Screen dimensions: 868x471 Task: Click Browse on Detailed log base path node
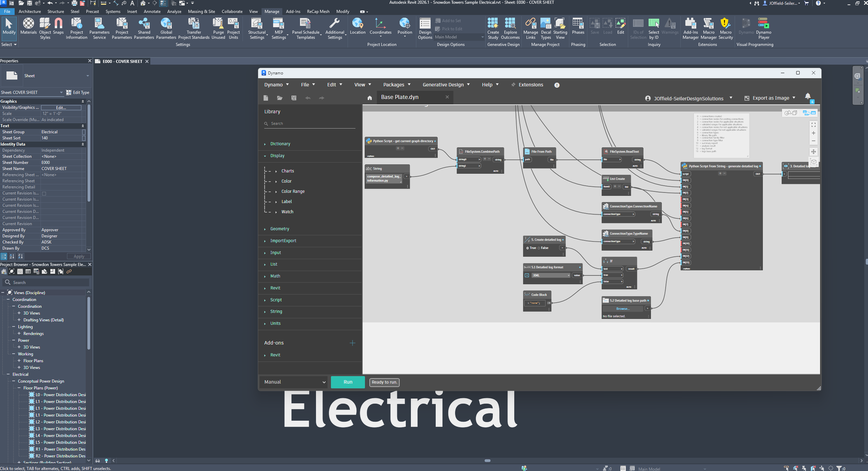(623, 309)
